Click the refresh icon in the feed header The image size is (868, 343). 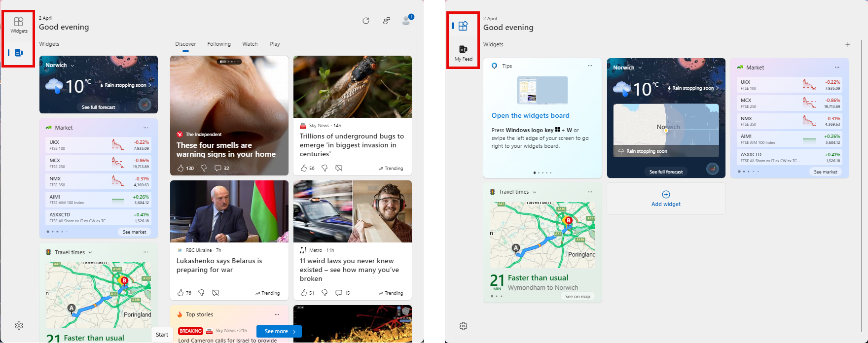point(366,21)
